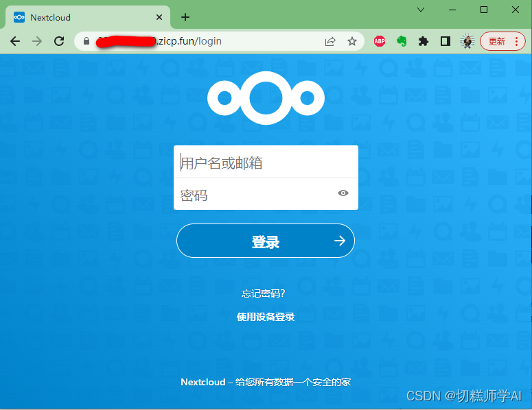Click the 登录 login button
The width and height of the screenshot is (532, 410).
[x=266, y=241]
